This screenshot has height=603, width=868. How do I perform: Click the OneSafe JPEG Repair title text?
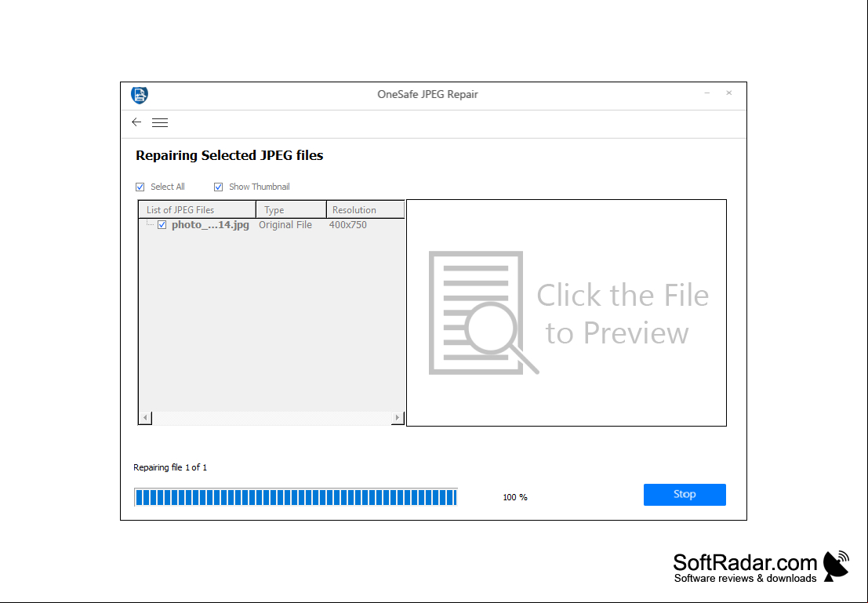[427, 94]
